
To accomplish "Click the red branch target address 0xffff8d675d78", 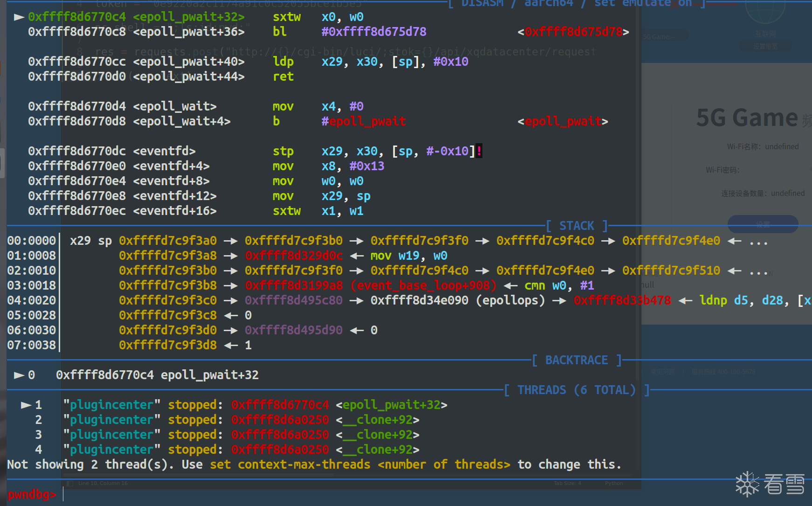I will (x=573, y=32).
